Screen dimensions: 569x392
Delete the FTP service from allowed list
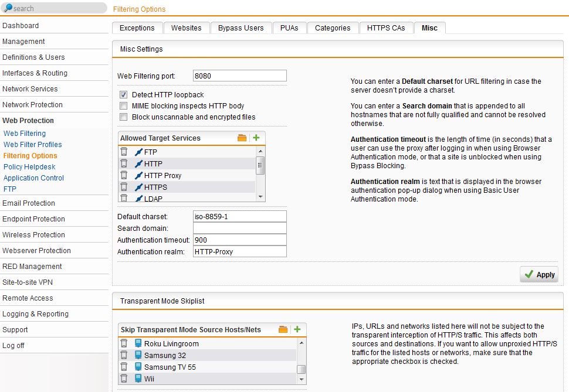tap(124, 152)
